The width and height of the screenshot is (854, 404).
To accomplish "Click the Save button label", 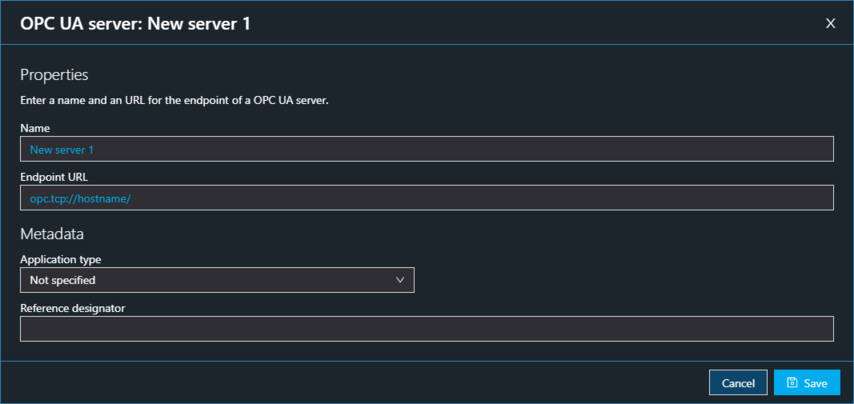I will coord(815,383).
